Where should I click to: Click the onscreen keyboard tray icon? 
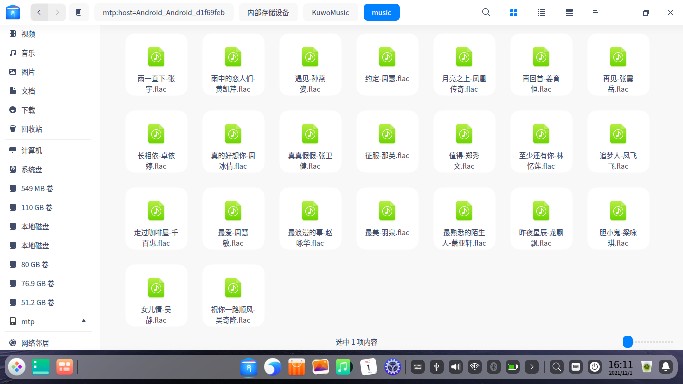coord(417,367)
